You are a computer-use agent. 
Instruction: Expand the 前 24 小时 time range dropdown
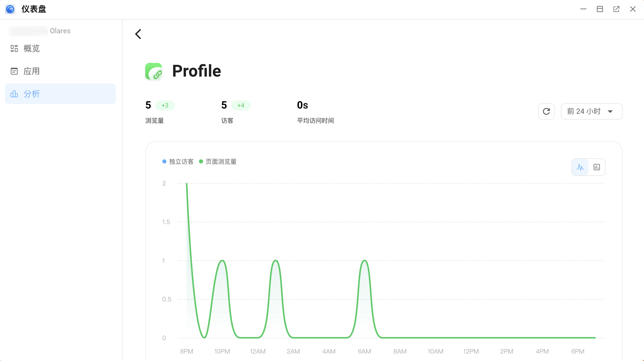click(x=592, y=111)
